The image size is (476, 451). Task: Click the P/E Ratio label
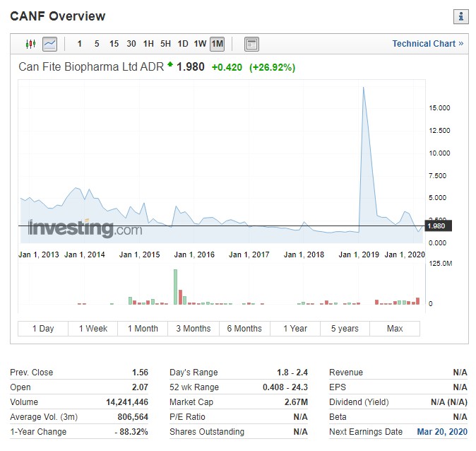coord(187,417)
